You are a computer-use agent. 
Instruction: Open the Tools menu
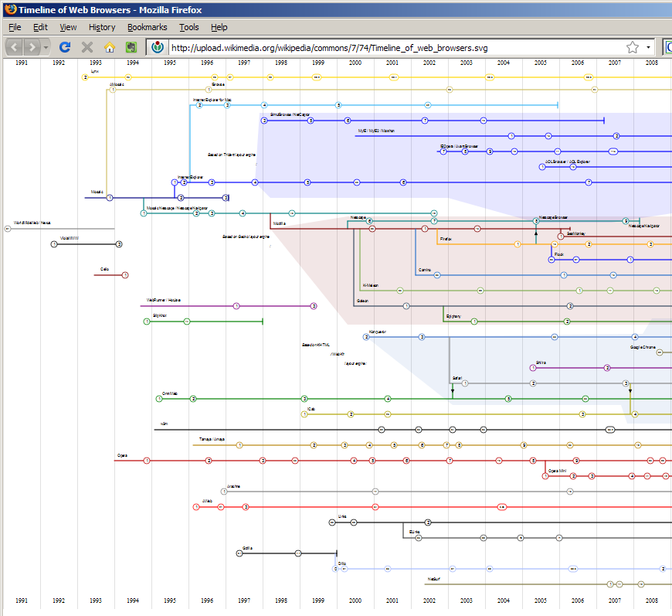pos(189,27)
